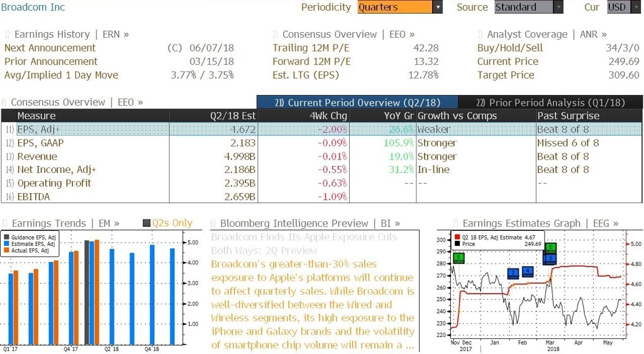644x354 pixels.
Task: Click Revenue estimate 4.998B
Action: pos(240,157)
